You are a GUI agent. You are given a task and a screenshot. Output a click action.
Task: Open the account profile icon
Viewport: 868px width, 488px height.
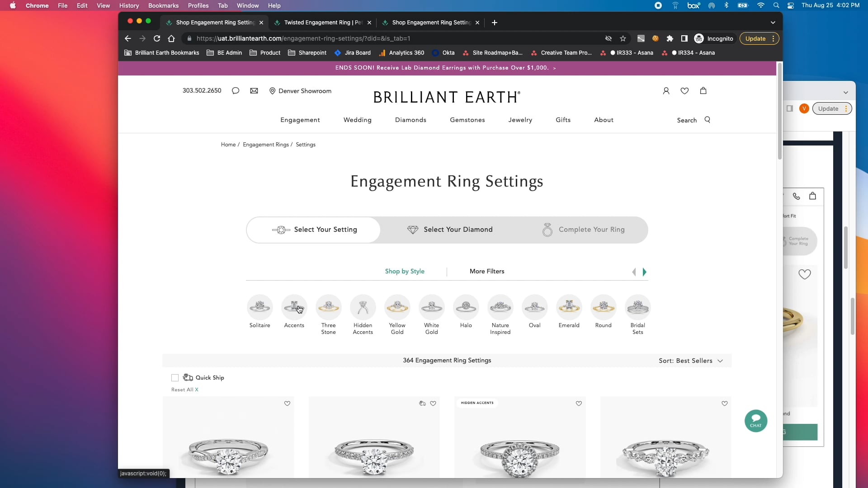[666, 91]
